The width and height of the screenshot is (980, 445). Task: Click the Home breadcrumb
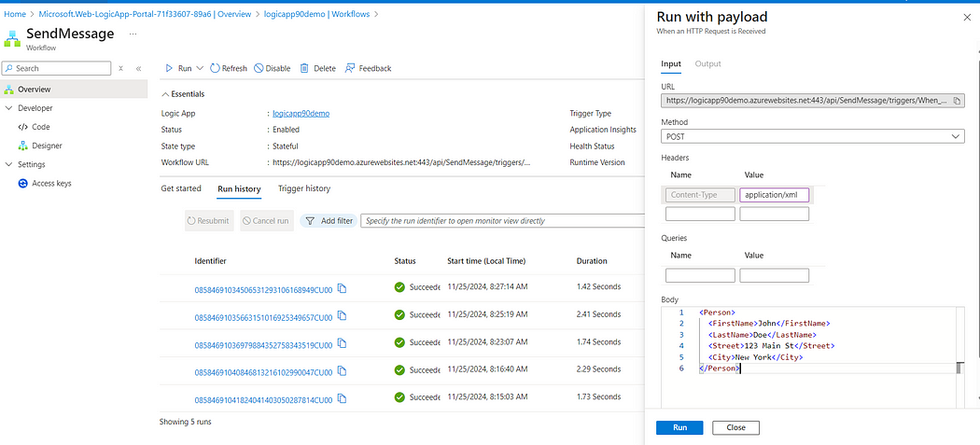(x=14, y=14)
